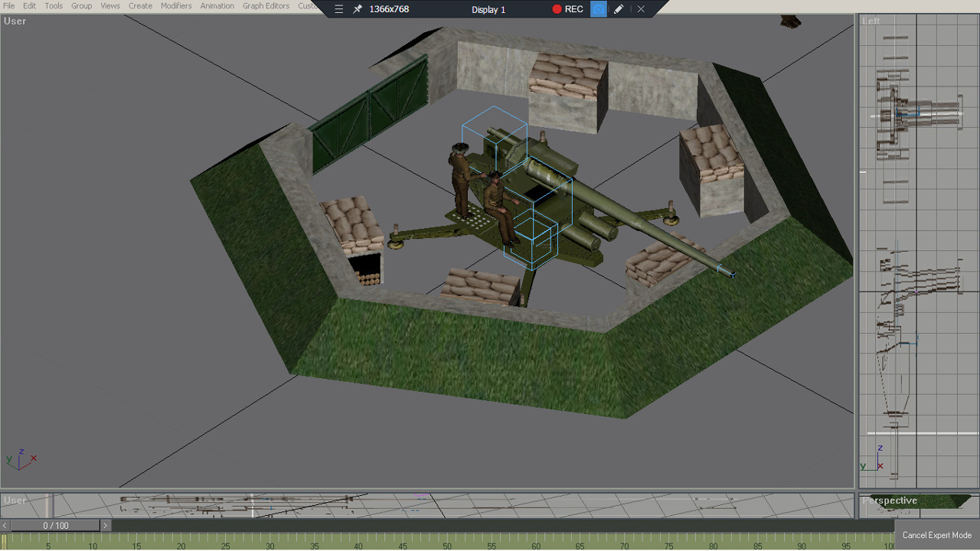The image size is (980, 551).
Task: Open the Edit menu
Action: click(x=29, y=5)
